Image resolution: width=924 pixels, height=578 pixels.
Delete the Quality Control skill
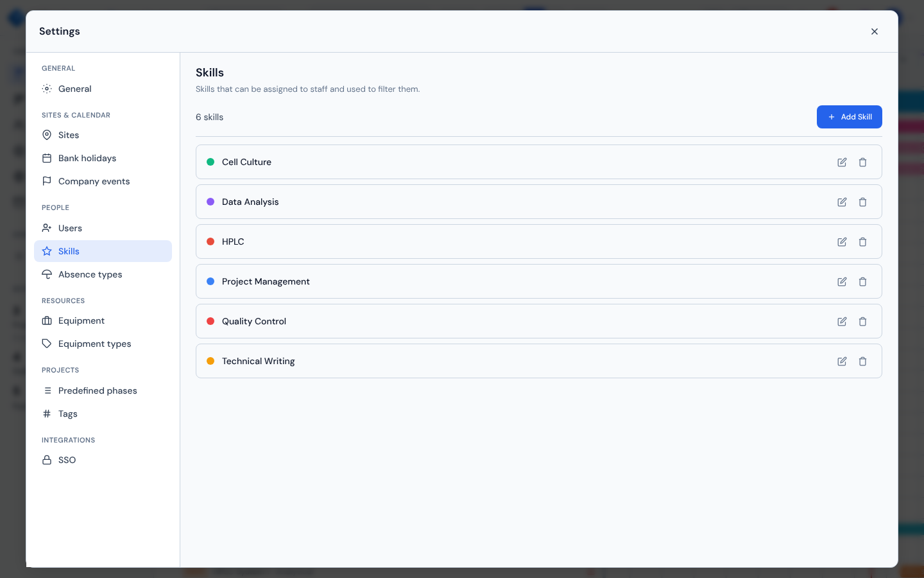pyautogui.click(x=862, y=321)
